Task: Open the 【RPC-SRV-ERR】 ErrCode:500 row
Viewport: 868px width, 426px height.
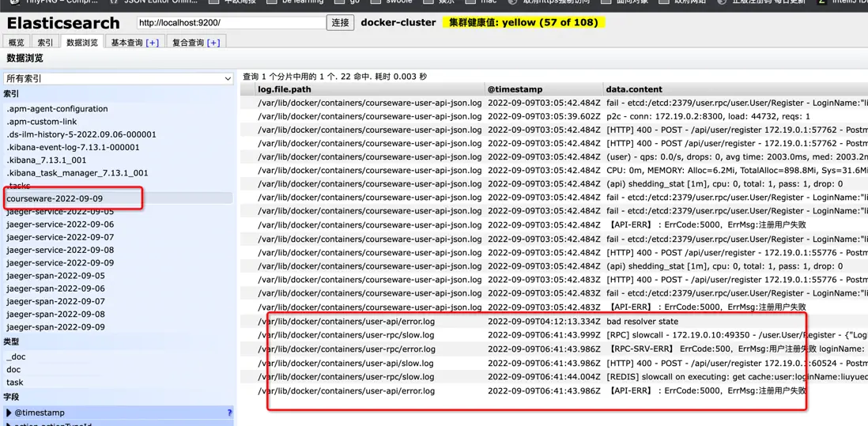Action: 553,349
